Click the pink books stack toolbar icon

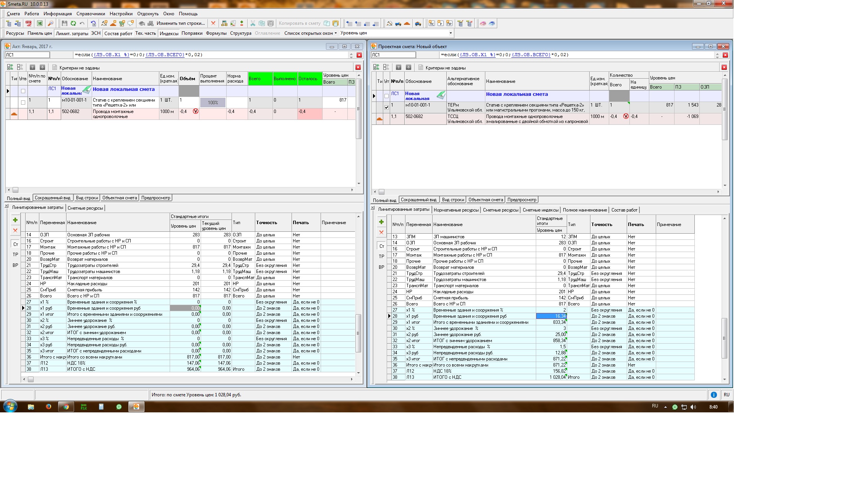coord(483,23)
